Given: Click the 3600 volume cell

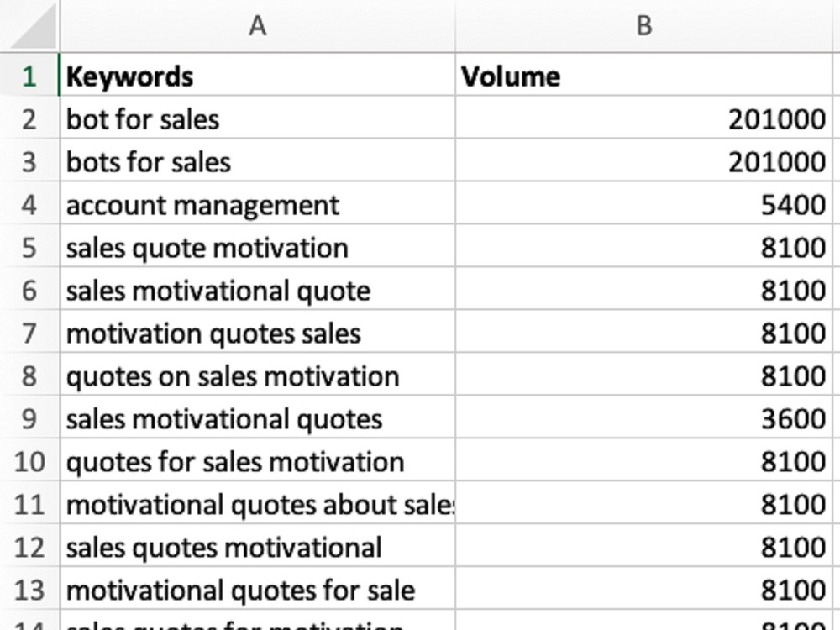Looking at the screenshot, I should coord(644,417).
